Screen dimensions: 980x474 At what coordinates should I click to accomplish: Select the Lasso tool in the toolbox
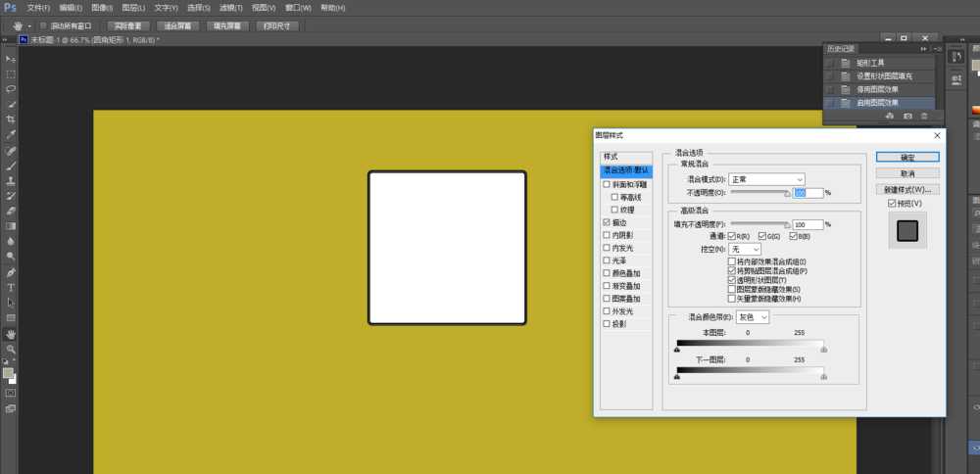pos(11,88)
